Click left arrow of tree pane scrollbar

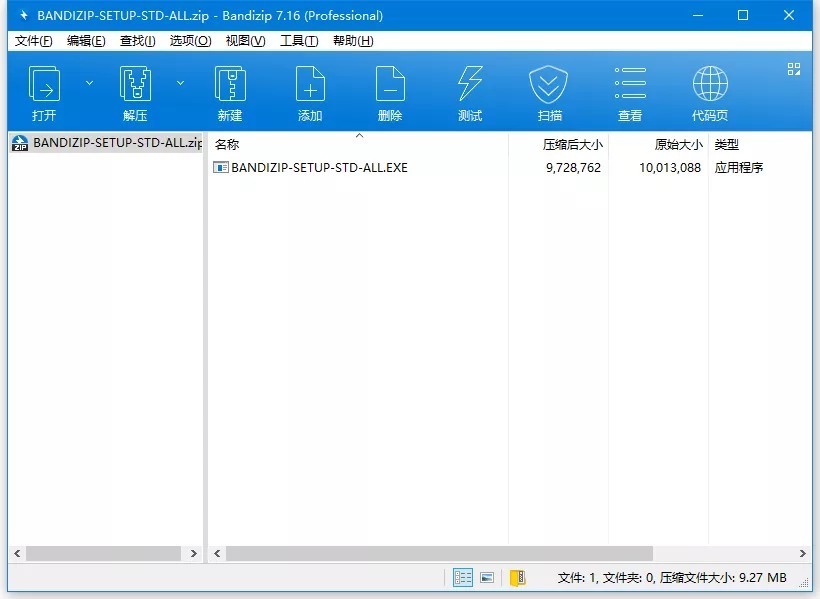[x=17, y=553]
